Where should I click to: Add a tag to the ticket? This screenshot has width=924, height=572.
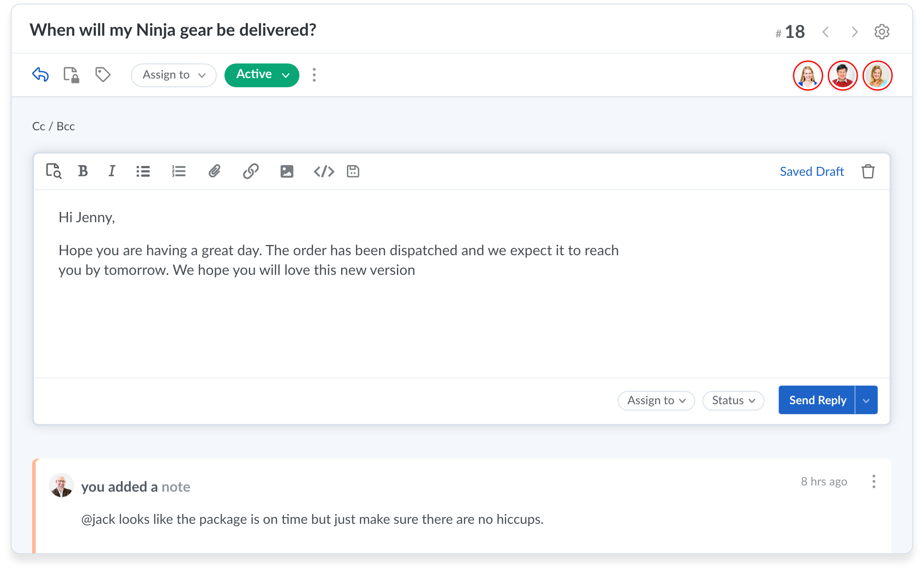tap(102, 75)
